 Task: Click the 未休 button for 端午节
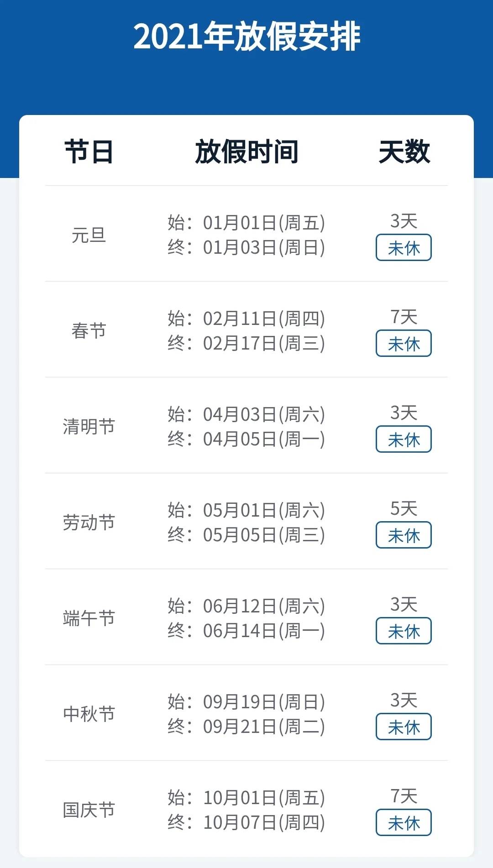pyautogui.click(x=404, y=631)
